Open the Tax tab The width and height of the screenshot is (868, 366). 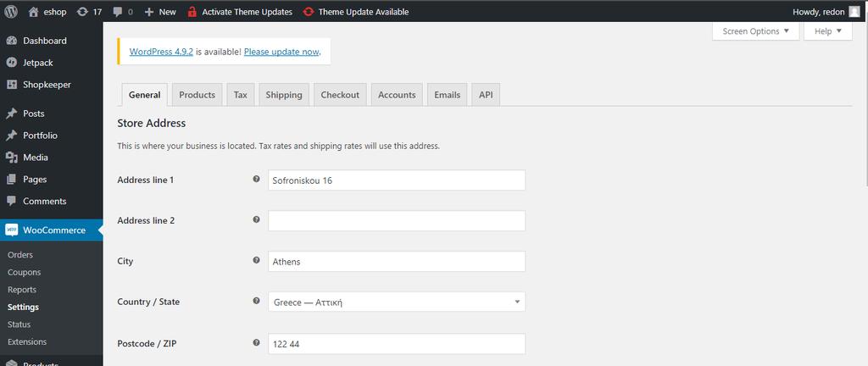[x=240, y=95]
